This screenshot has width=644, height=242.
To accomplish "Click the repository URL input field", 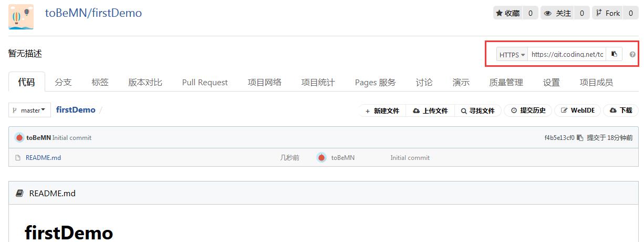I will pyautogui.click(x=567, y=55).
